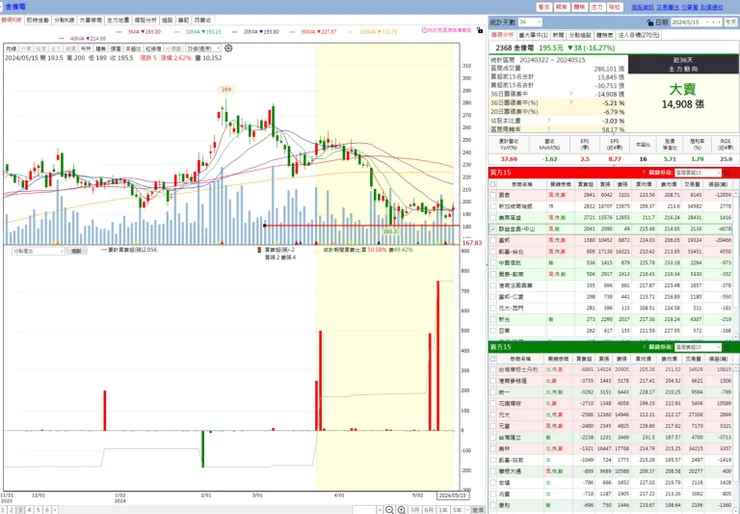Open help icon for 36日籌碼集中(%) row
This screenshot has width=740, height=514.
point(571,102)
